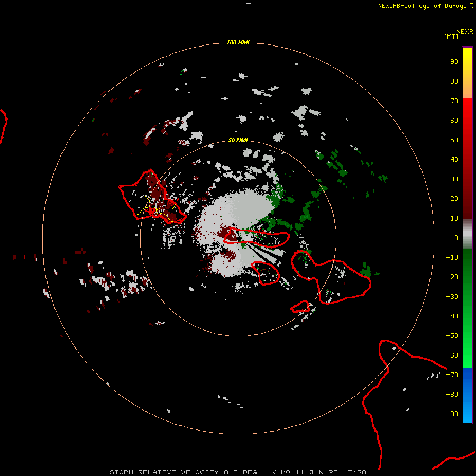476x476 pixels.
Task: Click the -40 value on color scale
Action: 452,316
